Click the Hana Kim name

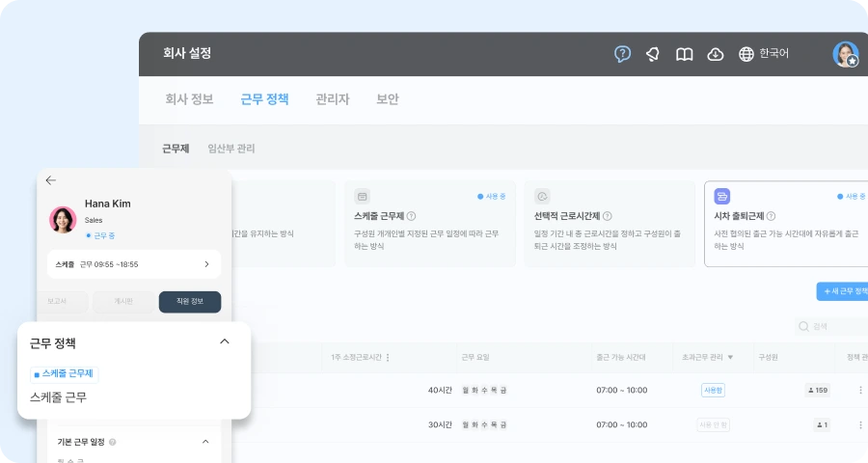(108, 204)
